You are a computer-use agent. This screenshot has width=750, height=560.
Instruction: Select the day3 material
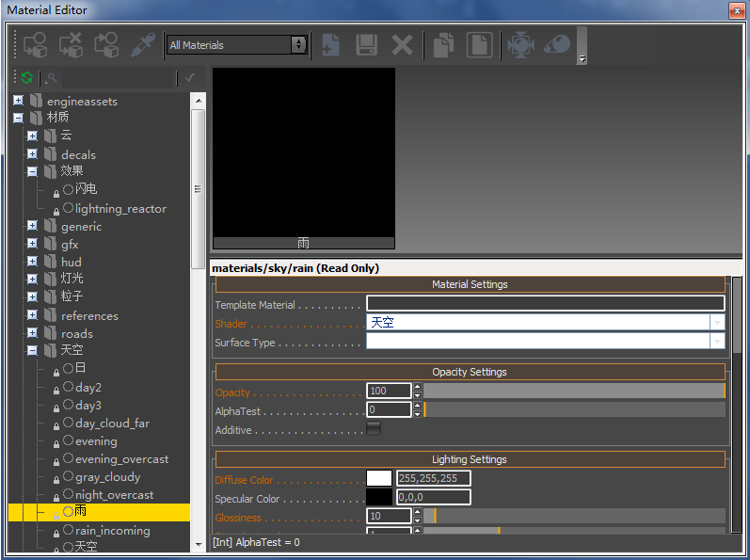pos(88,405)
